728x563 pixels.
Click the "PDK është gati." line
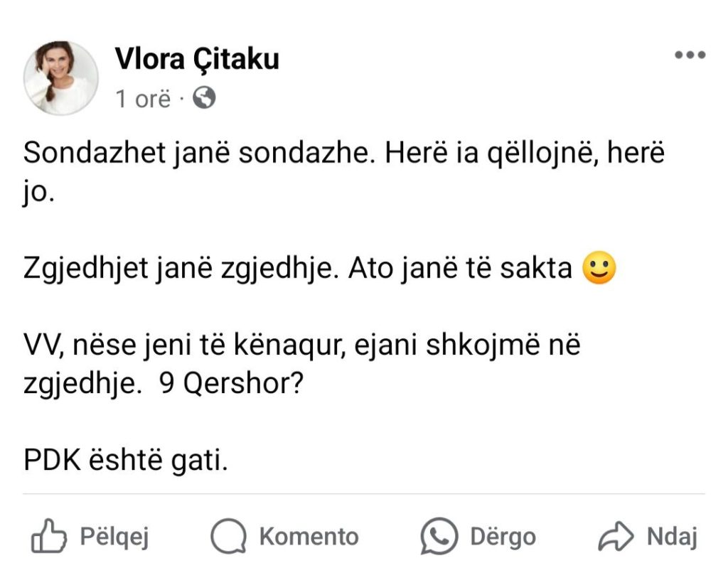(126, 461)
